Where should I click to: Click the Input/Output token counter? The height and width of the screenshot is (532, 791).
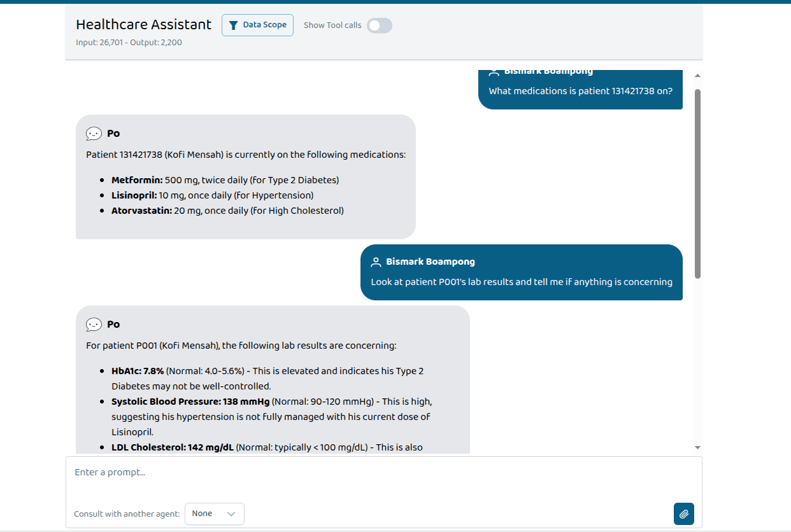tap(129, 42)
